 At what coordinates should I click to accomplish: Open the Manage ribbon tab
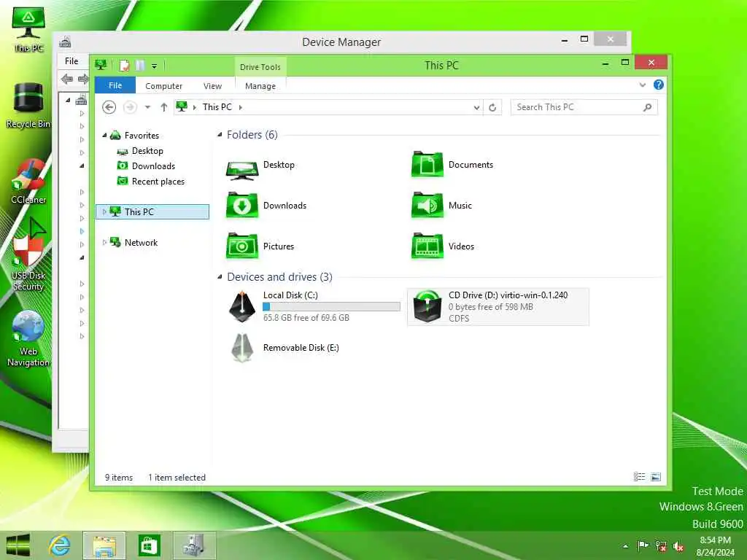[260, 86]
